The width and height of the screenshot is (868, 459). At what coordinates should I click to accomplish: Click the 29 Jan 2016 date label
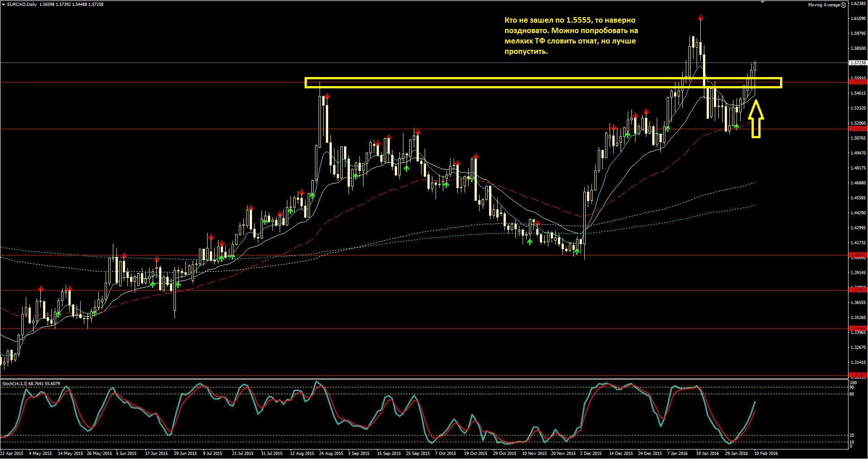737,453
